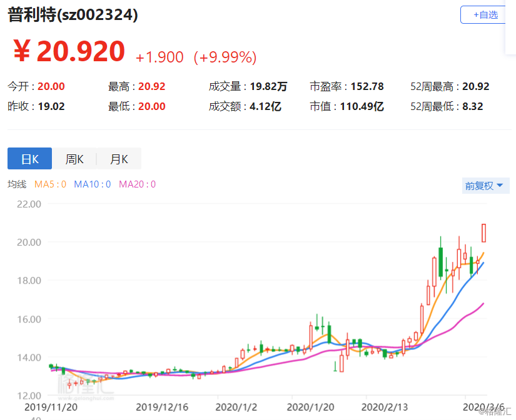Switch to 日K daily chart tab
Screen dimensions: 516x420
point(29,159)
